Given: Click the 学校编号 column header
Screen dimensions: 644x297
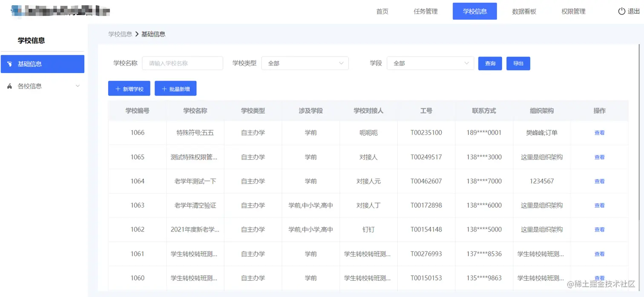Looking at the screenshot, I should point(137,111).
